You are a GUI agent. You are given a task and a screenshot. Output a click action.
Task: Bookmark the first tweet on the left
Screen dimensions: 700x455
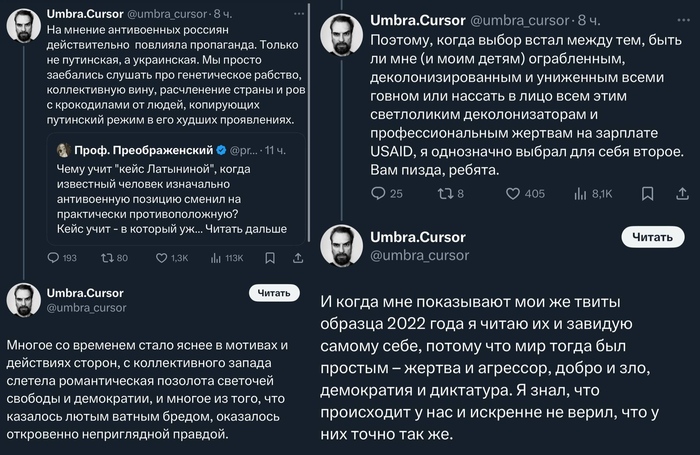tap(270, 258)
